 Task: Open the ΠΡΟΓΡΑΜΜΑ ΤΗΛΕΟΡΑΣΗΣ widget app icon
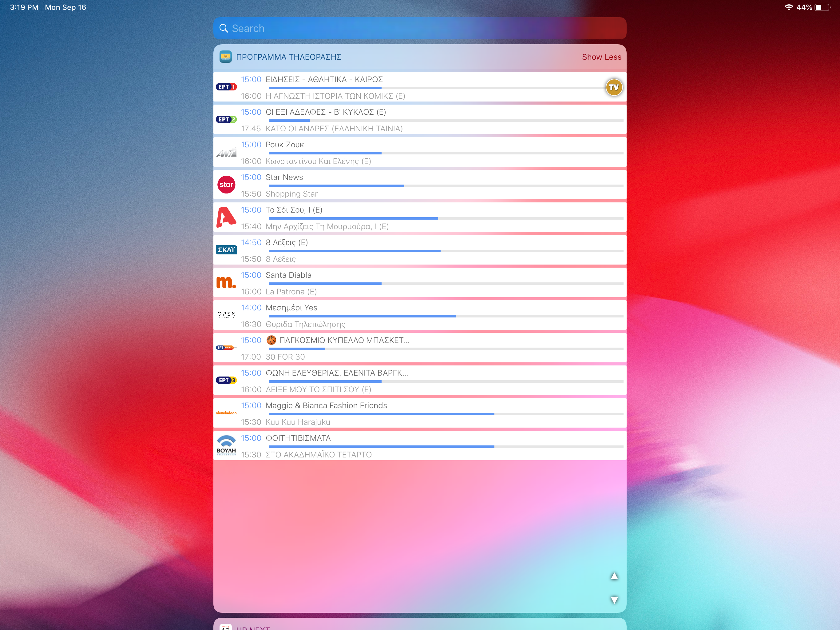226,57
